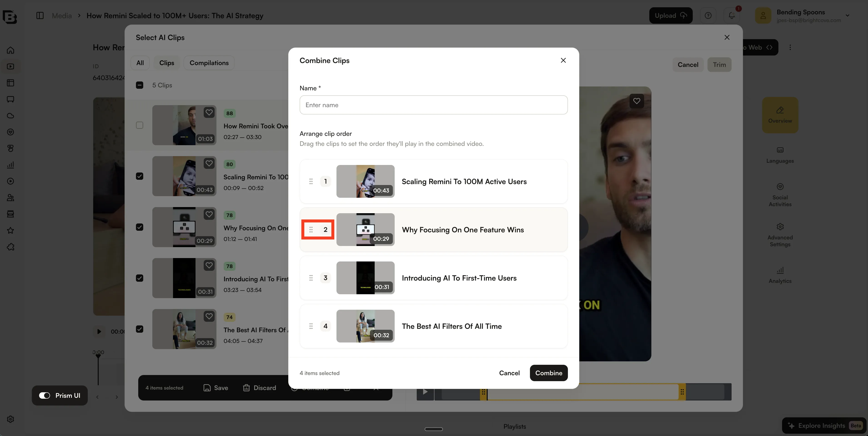
Task: Click the heart icon on the video preview
Action: click(x=637, y=101)
